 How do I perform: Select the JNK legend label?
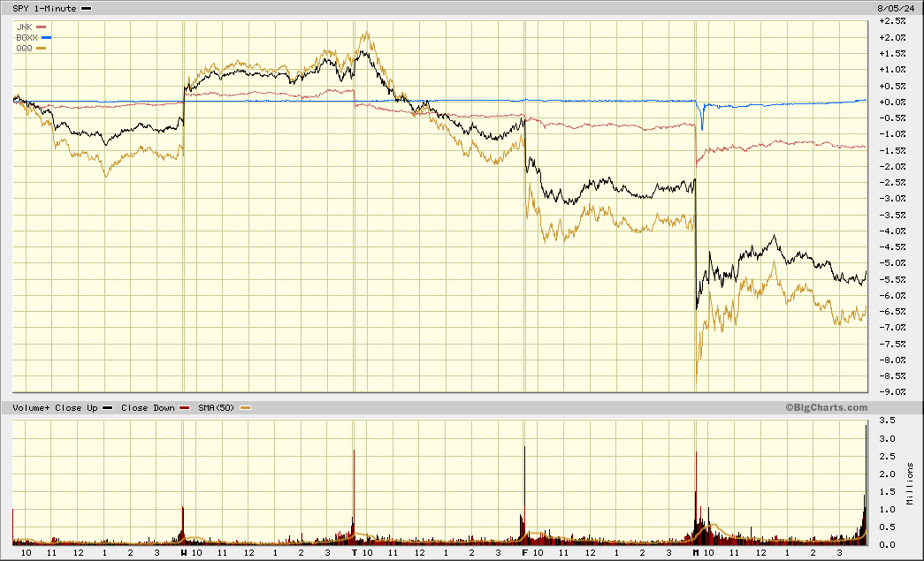[24, 27]
